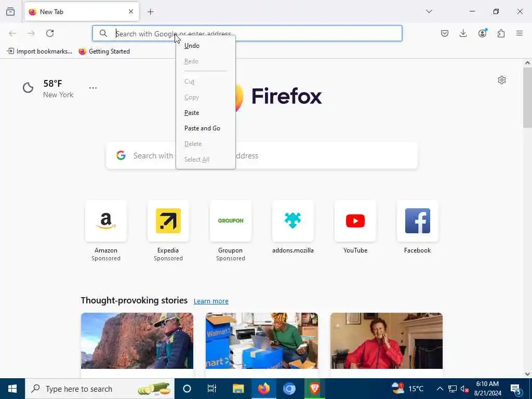Follow the Learn more link
Screen dimensions: 532x399
[x=211, y=301]
